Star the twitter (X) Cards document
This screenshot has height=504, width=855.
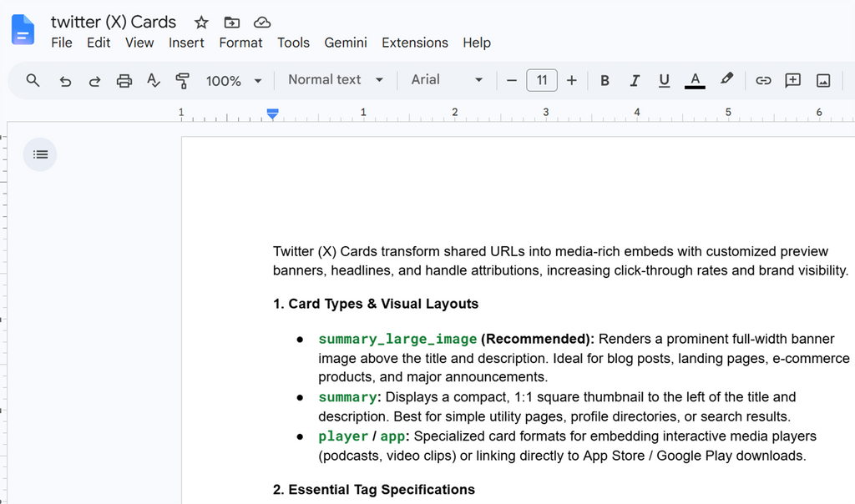point(201,23)
